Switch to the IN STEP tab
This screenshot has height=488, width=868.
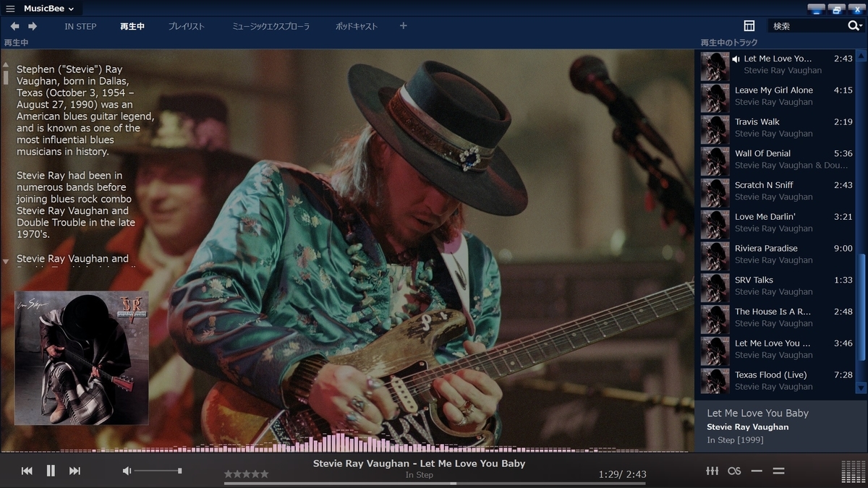(x=80, y=26)
